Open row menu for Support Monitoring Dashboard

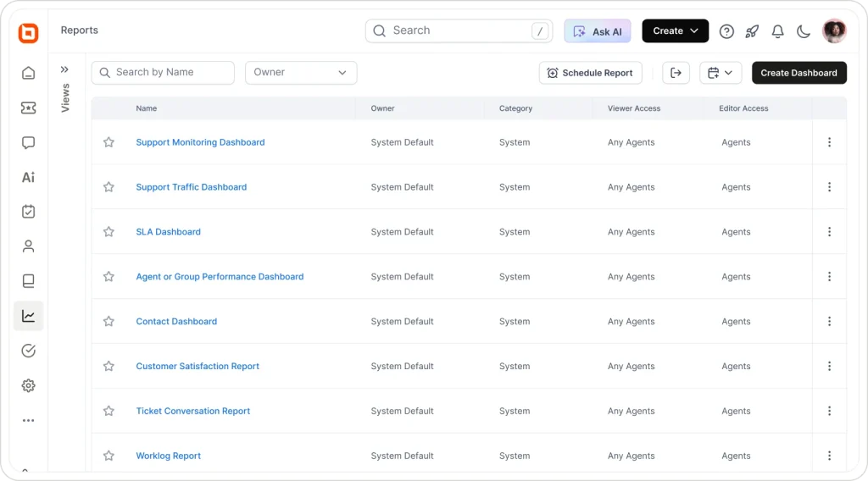(829, 142)
